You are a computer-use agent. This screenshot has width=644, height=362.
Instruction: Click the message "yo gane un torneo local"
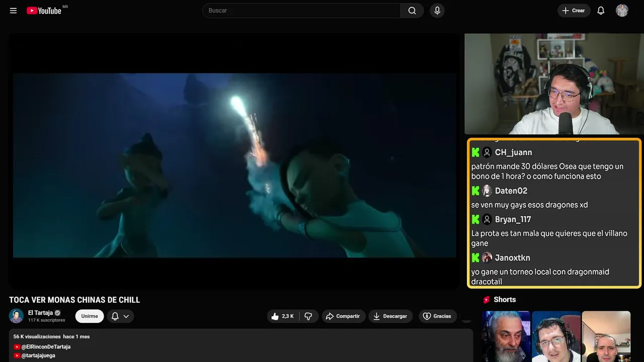[x=540, y=277]
